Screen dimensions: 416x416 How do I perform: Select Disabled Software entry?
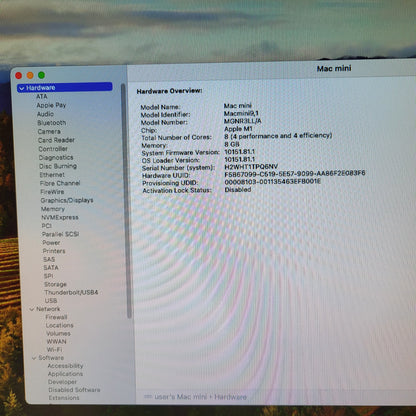pyautogui.click(x=74, y=390)
